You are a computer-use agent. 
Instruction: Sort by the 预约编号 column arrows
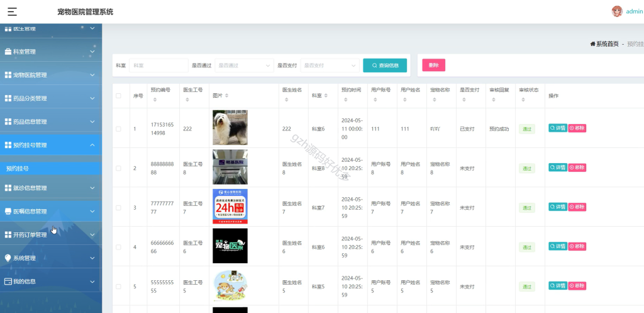155,100
